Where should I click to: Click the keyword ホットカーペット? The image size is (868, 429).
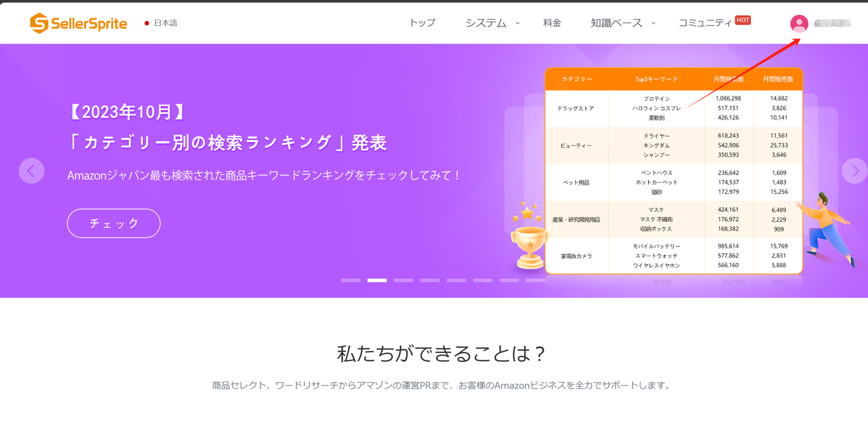coord(656,183)
